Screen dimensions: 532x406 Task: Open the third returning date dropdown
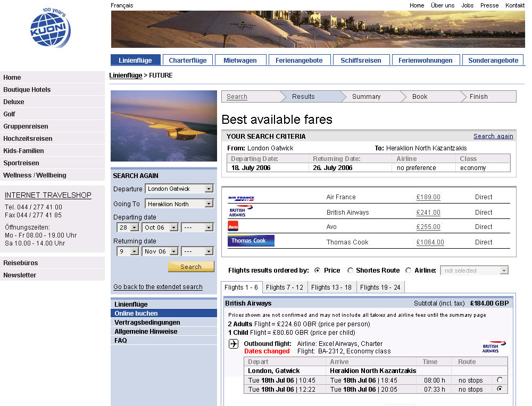(197, 251)
